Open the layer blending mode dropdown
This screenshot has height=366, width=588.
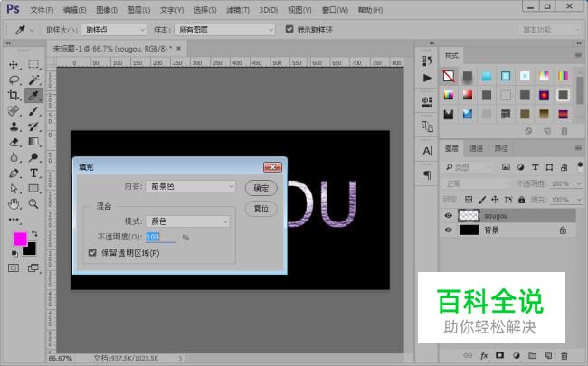476,183
